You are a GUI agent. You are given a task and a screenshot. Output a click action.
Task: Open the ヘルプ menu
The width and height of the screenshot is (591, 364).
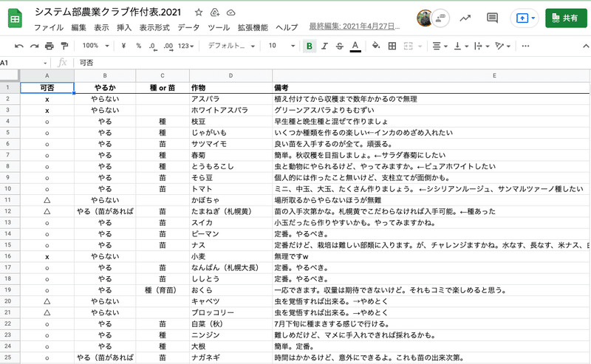(287, 27)
